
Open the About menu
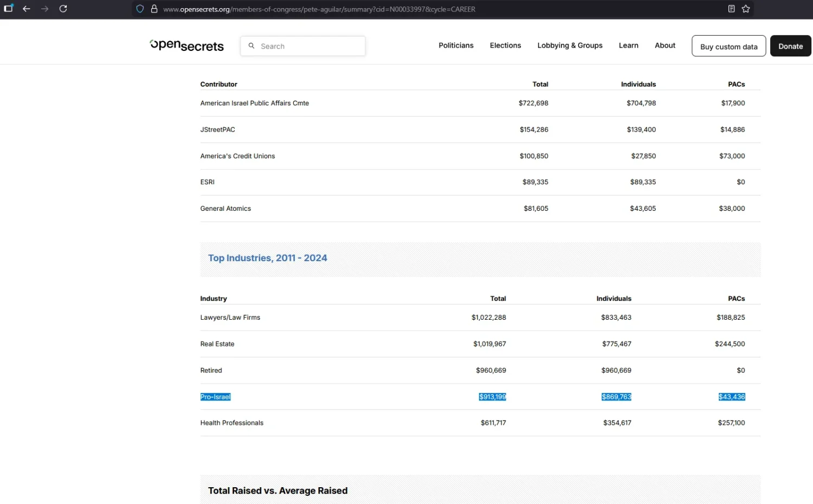(x=665, y=46)
